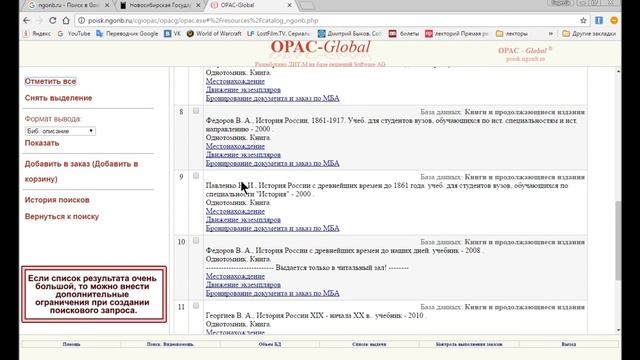
Task: Open the Яндекс bookmark
Action: click(x=38, y=33)
